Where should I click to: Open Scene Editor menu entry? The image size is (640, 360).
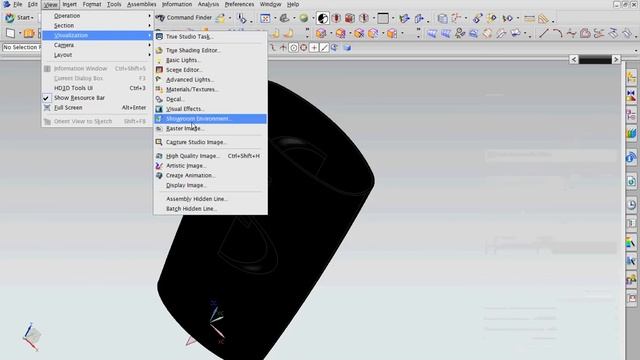(210, 70)
